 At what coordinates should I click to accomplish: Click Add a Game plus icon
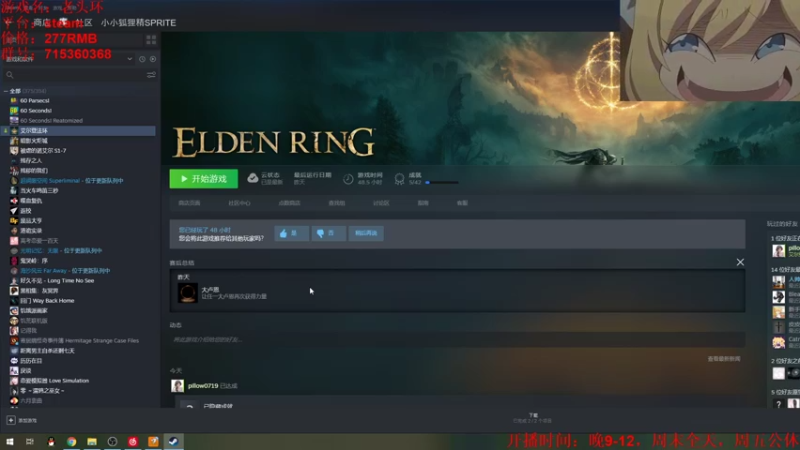click(11, 420)
